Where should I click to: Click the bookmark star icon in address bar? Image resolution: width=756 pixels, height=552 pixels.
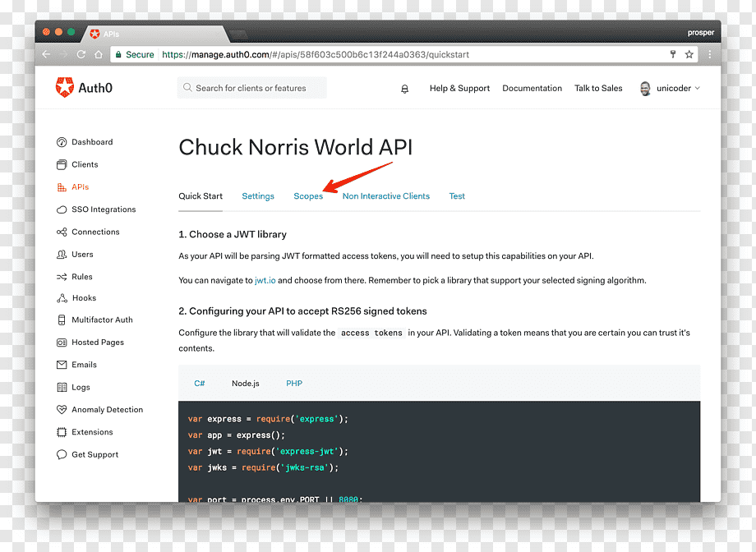[689, 54]
